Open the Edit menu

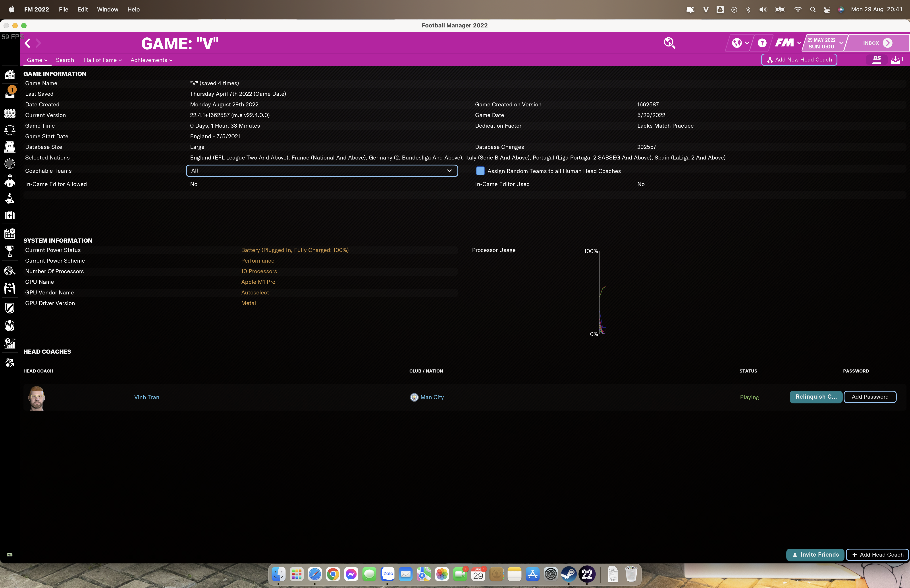(x=83, y=10)
